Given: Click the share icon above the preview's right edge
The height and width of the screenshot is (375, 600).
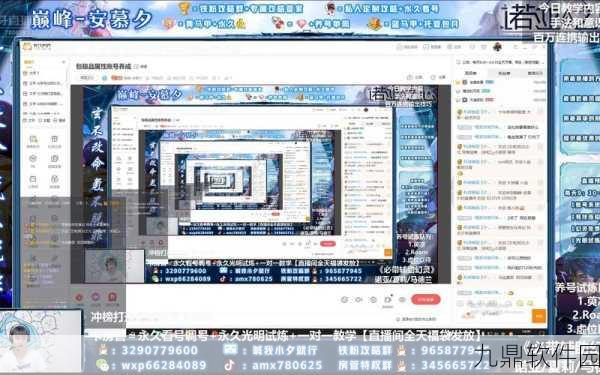Looking at the screenshot, I should click(410, 77).
